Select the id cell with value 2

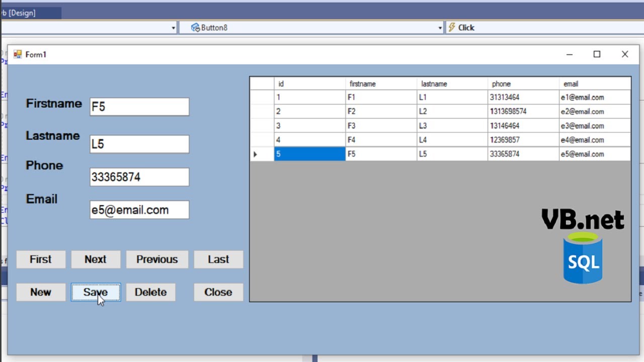[x=310, y=112]
